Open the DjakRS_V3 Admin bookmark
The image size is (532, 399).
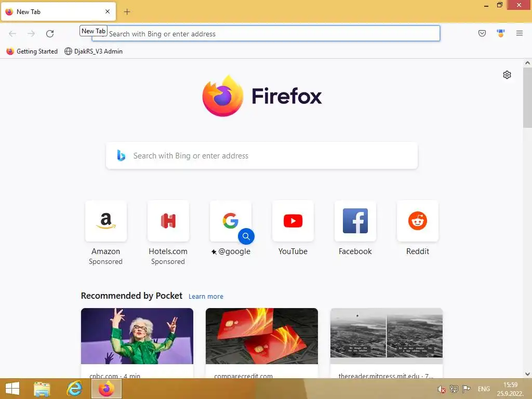click(x=94, y=51)
